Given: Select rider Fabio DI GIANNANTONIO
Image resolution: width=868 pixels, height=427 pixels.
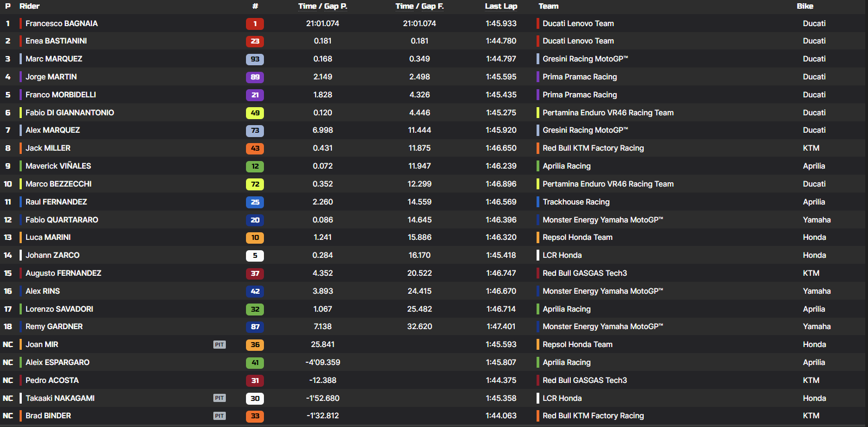Looking at the screenshot, I should (x=70, y=113).
